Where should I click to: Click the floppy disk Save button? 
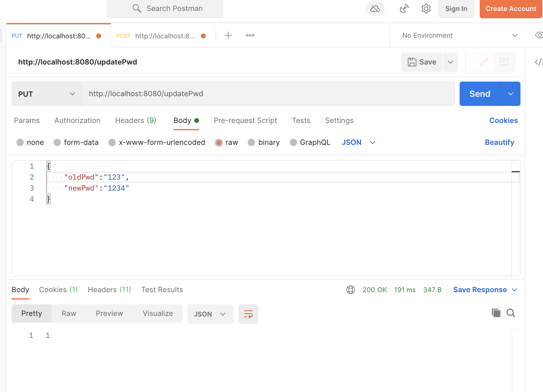(422, 62)
